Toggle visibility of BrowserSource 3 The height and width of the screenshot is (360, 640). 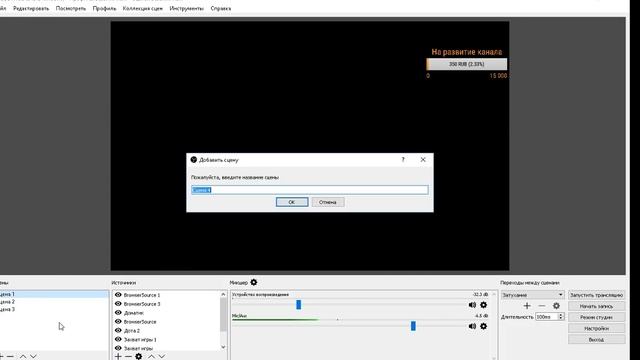pyautogui.click(x=118, y=304)
